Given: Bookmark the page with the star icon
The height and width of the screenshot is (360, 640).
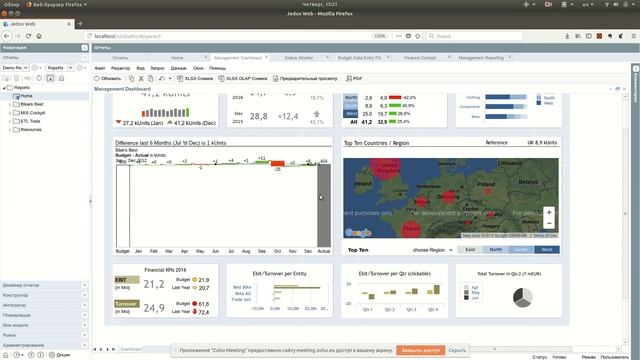Looking at the screenshot, I should [x=418, y=36].
